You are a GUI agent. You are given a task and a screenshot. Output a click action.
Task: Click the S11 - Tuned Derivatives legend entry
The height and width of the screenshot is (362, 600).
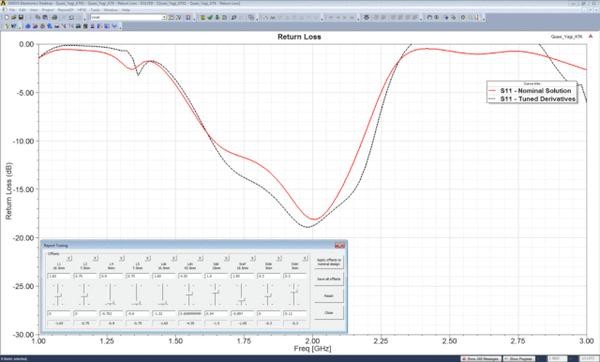click(x=532, y=99)
